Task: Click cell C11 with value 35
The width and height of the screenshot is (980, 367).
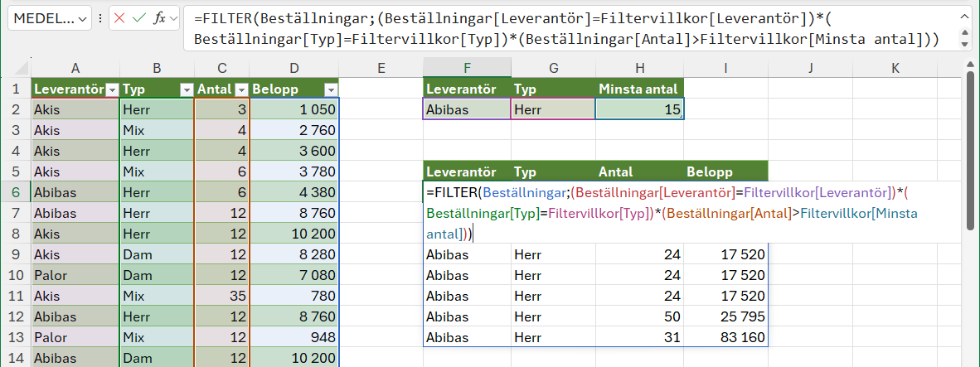Action: coord(222,297)
